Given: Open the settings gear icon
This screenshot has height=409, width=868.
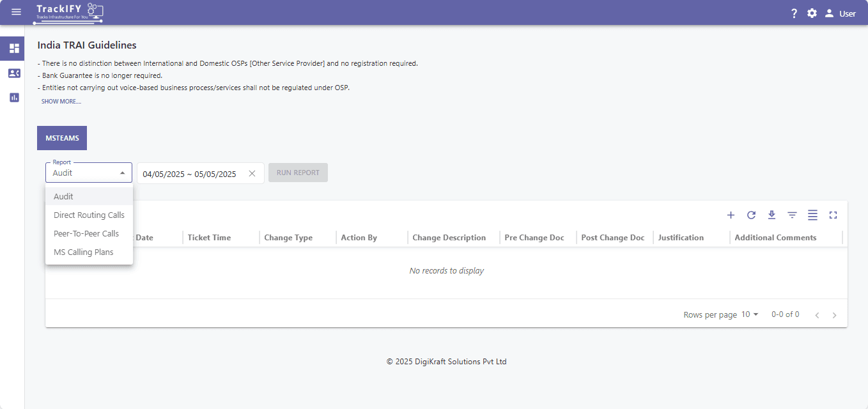Looking at the screenshot, I should [x=812, y=13].
